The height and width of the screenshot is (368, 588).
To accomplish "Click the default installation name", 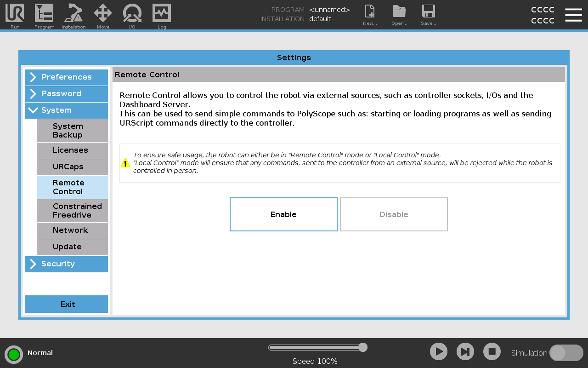I will pos(320,19).
